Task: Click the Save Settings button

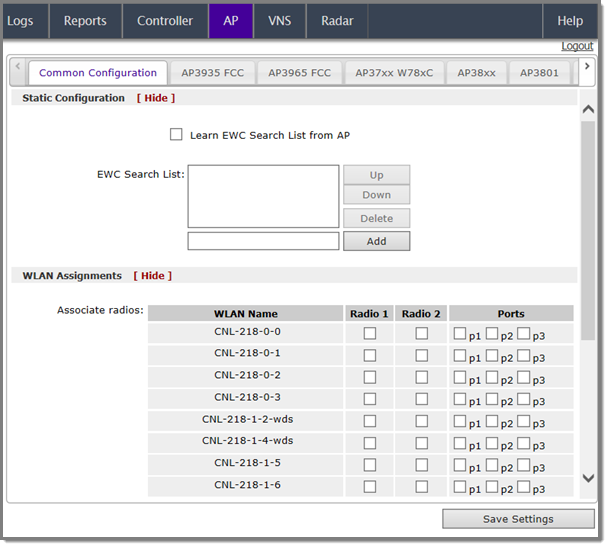Action: point(518,519)
